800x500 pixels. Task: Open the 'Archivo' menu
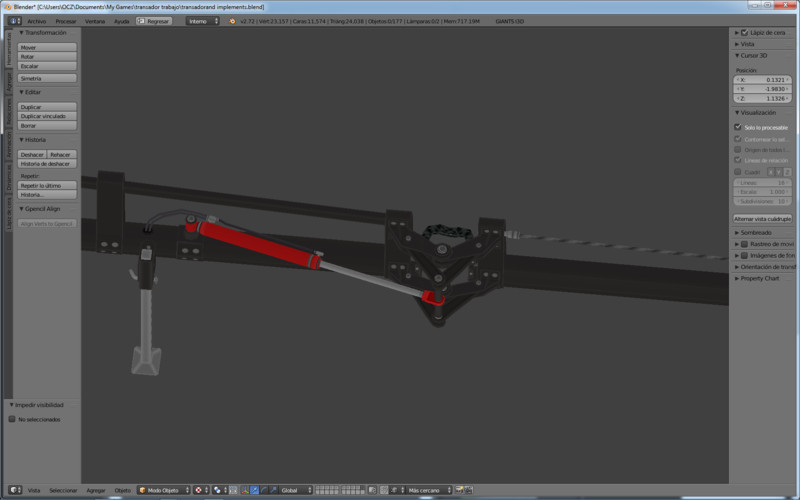(x=36, y=20)
